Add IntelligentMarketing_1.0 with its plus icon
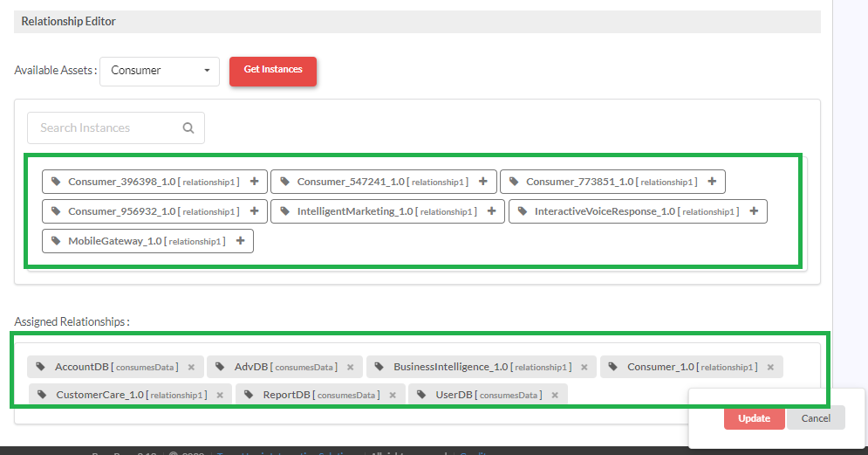The image size is (868, 455). pos(491,211)
